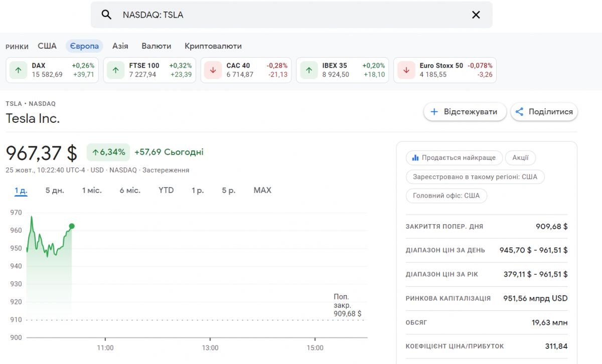Open the IBEX 35 index name
The width and height of the screenshot is (602, 364).
pos(335,66)
